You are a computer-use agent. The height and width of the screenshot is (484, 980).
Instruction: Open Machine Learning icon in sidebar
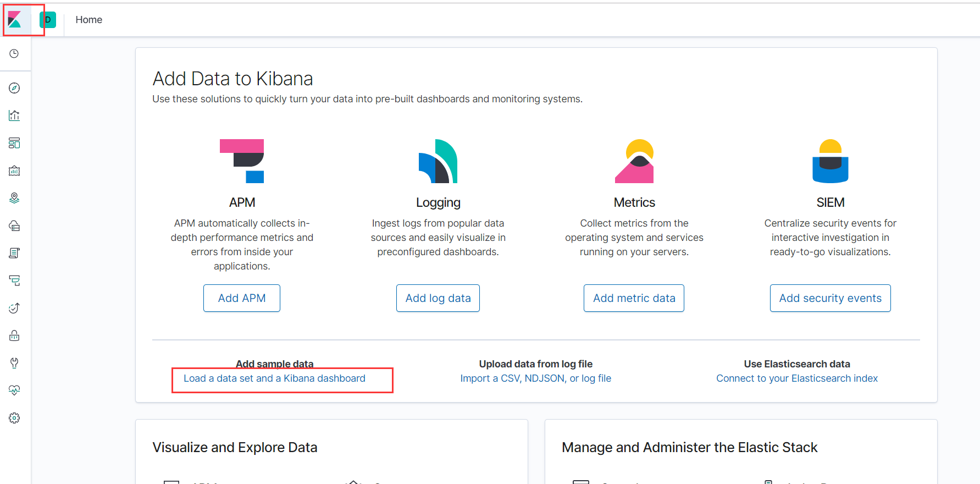click(14, 226)
